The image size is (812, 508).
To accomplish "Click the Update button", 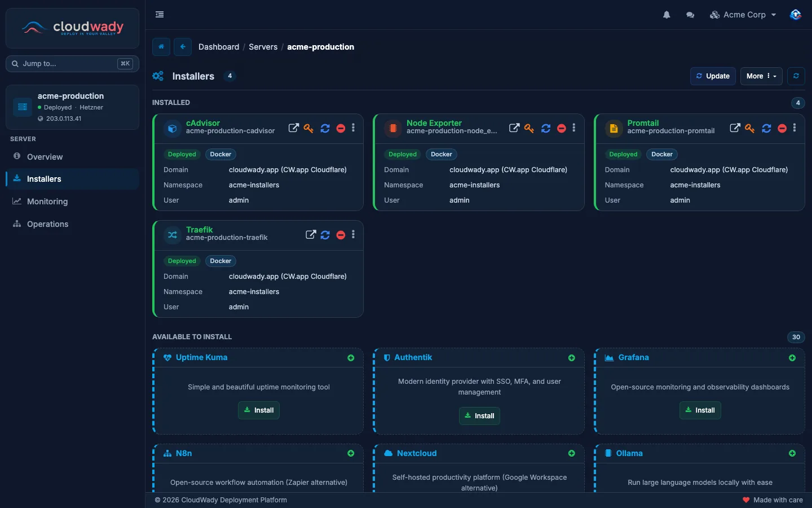I will tap(713, 76).
